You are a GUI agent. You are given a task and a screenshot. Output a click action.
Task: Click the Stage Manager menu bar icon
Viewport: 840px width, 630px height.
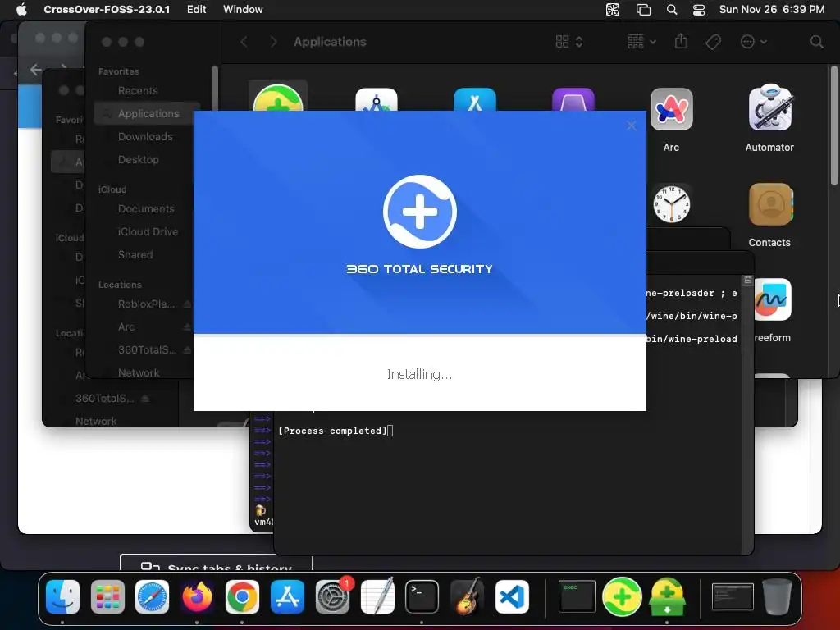[643, 10]
